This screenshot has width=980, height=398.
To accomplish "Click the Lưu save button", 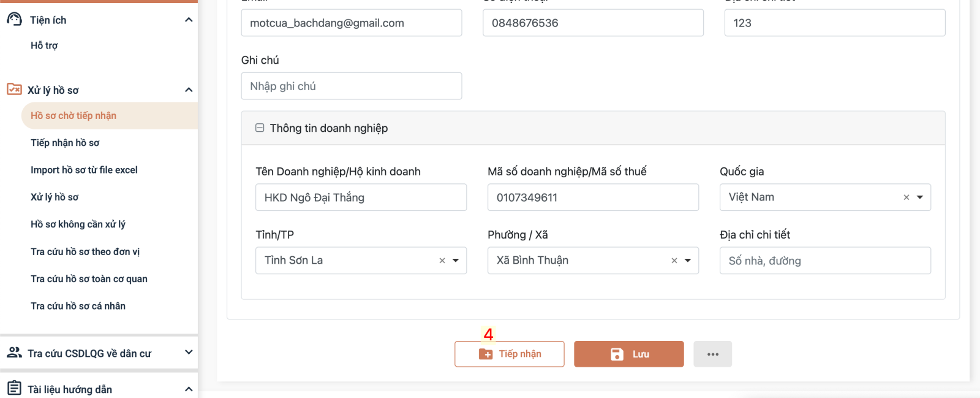I will pos(628,354).
